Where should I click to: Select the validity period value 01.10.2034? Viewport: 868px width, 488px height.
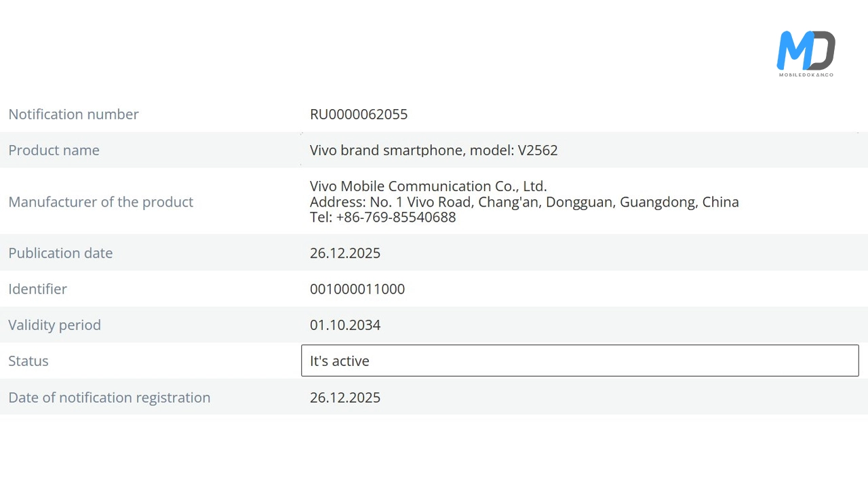pyautogui.click(x=345, y=325)
